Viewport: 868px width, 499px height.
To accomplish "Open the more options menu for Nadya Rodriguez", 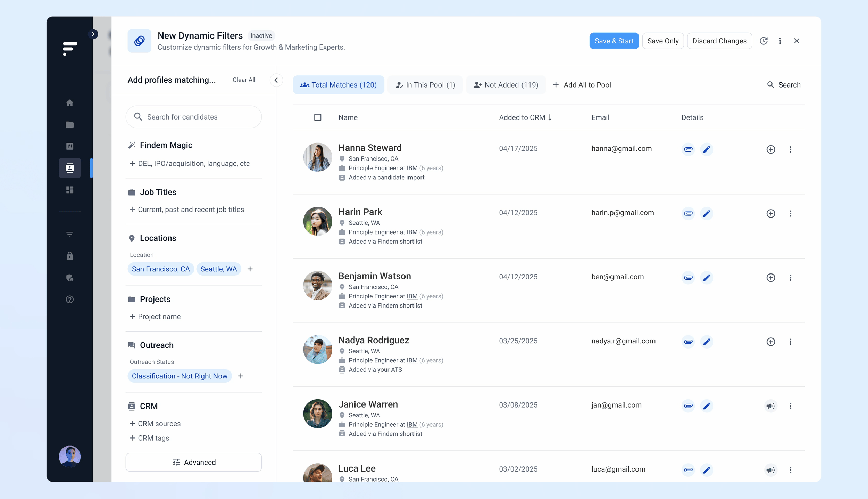I will coord(790,342).
